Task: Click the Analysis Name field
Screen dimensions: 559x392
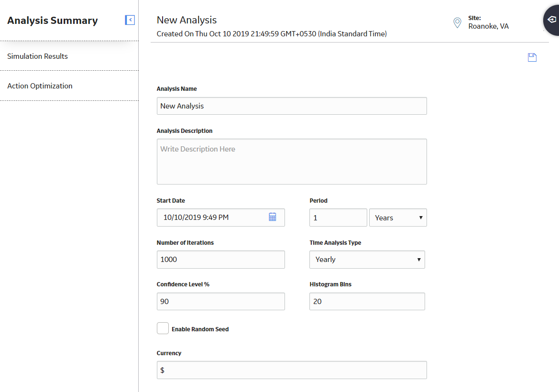Action: point(292,106)
